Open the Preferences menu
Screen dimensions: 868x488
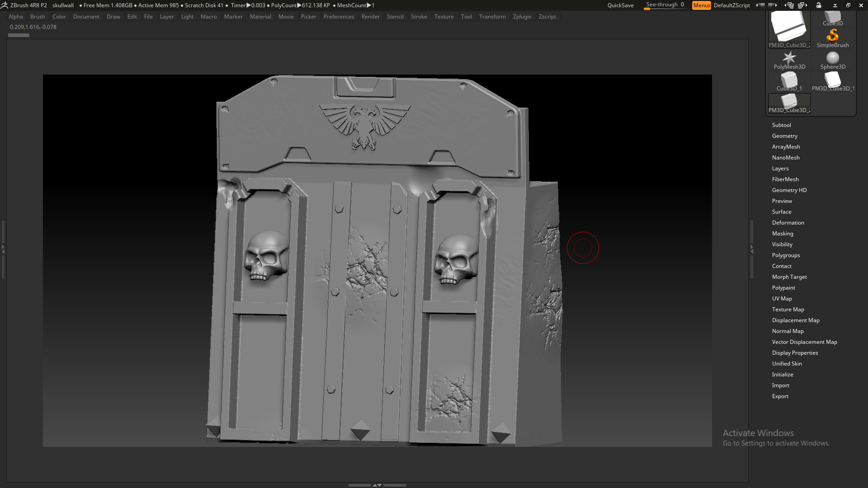[339, 17]
